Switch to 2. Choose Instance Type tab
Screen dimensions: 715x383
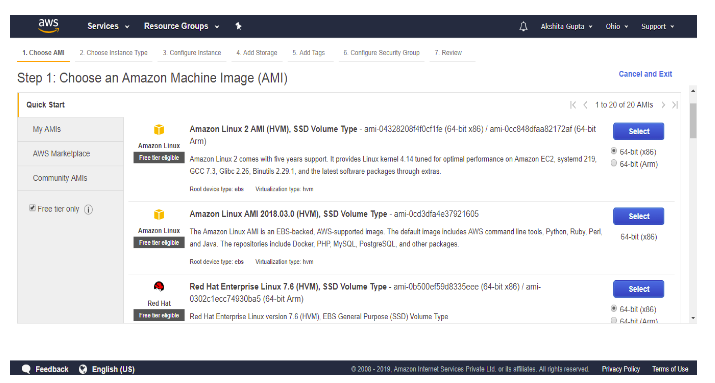click(114, 52)
